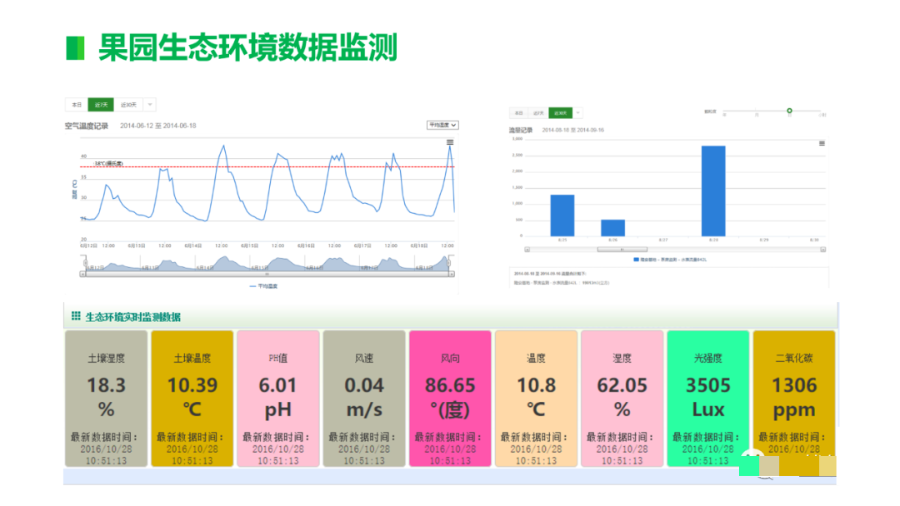This screenshot has width=900, height=506.
Task: Select 本日 tab on the air temperature chart
Action: (x=76, y=104)
